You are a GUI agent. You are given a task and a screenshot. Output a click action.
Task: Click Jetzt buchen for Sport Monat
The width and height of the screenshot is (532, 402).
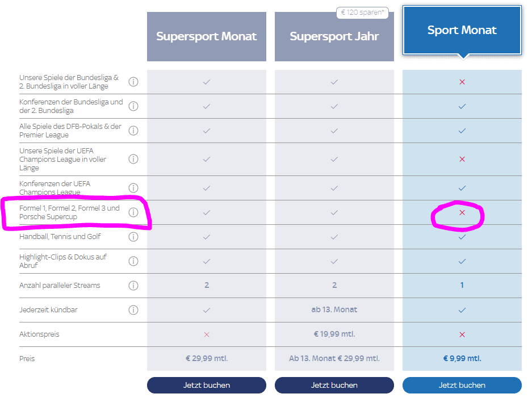[x=462, y=385]
